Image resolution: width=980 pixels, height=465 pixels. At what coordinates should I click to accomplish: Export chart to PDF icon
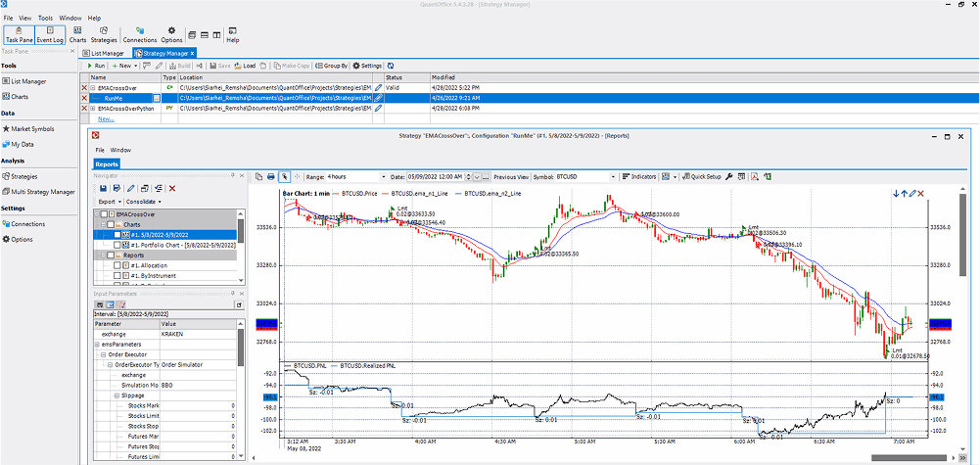[754, 177]
